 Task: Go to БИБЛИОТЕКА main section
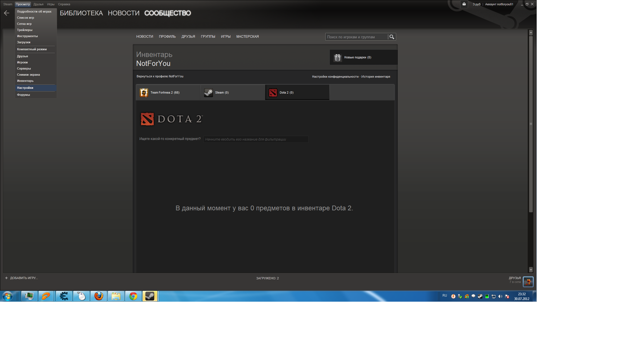tap(81, 13)
